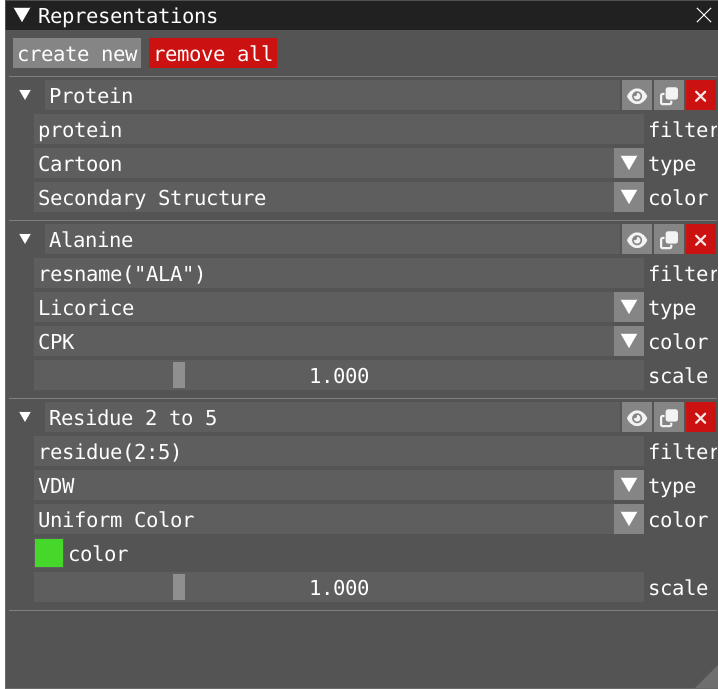Image resolution: width=718 pixels, height=689 pixels.
Task: Collapse the Residue 2 to 5 section
Action: [25, 417]
